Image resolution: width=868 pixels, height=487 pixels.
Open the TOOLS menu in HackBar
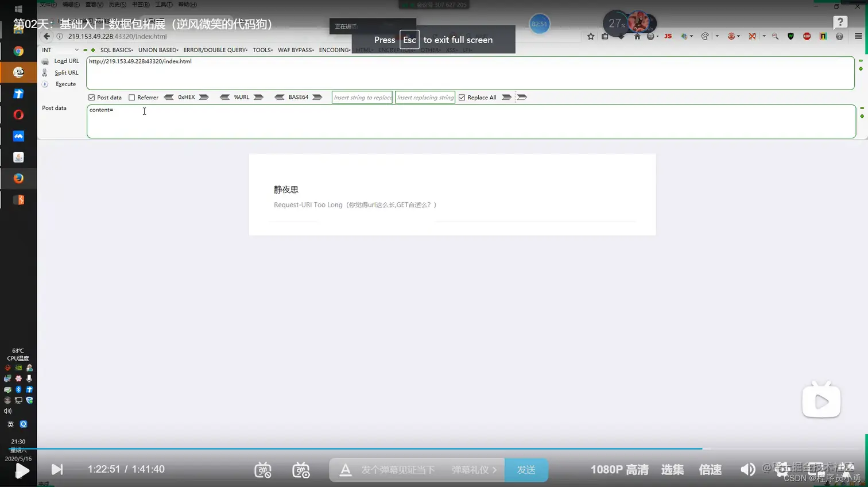[x=263, y=50]
